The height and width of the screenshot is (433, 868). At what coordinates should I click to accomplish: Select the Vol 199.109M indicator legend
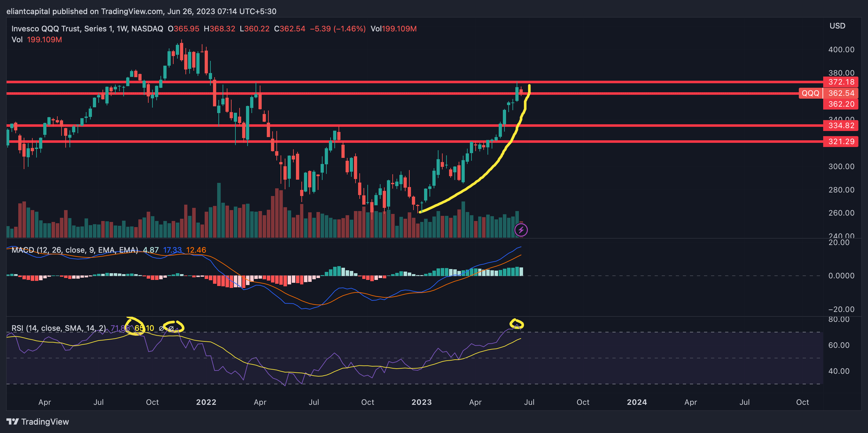tap(37, 40)
